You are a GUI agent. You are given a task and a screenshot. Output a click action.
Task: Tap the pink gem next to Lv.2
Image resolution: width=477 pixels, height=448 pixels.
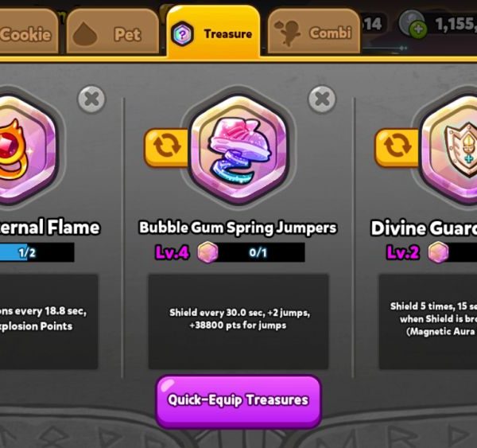pyautogui.click(x=438, y=252)
